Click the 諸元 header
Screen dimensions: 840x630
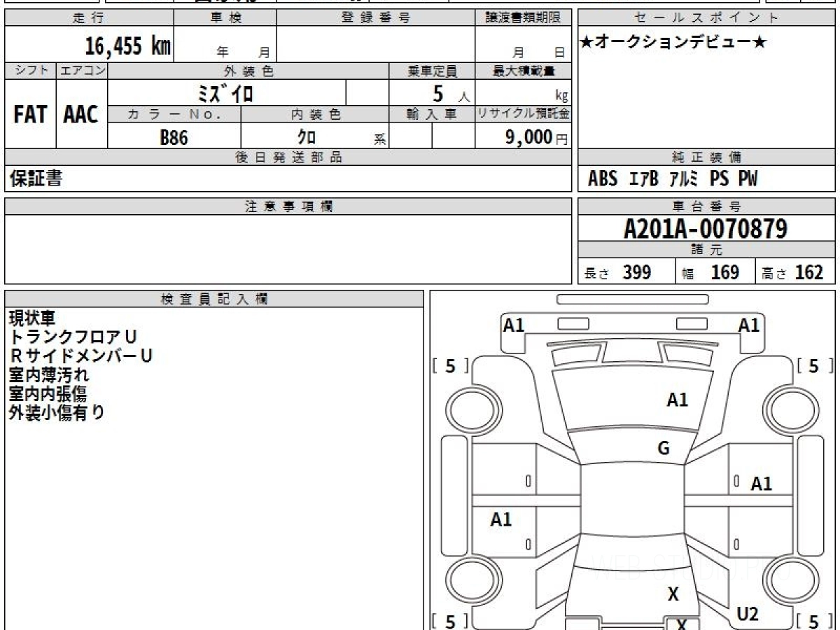[x=707, y=250]
